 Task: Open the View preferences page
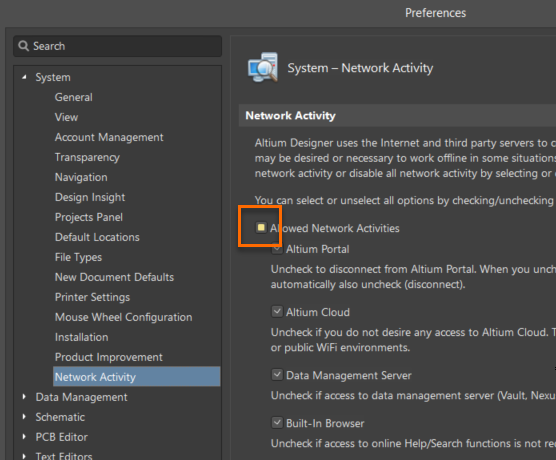(66, 117)
